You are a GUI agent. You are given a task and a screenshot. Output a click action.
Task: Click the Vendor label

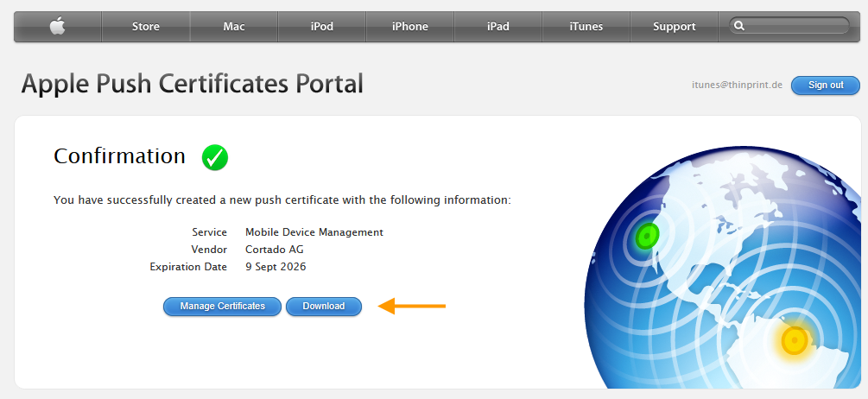(x=209, y=250)
